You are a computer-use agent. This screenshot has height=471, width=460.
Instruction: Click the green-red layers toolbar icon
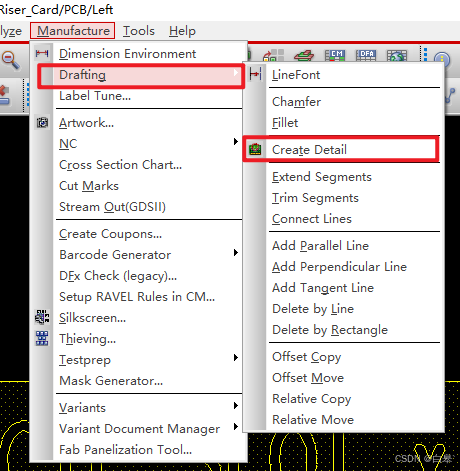(x=304, y=55)
